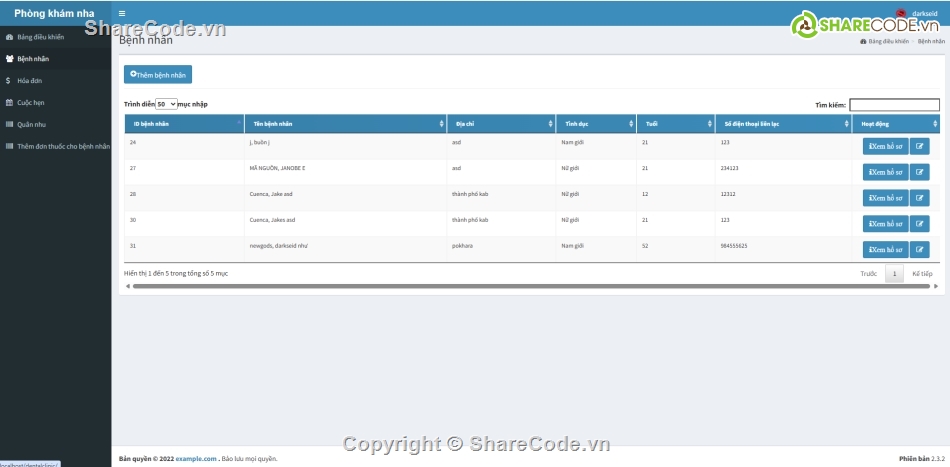
Task: Open Bảng điều khiển in sidebar
Action: coord(56,37)
